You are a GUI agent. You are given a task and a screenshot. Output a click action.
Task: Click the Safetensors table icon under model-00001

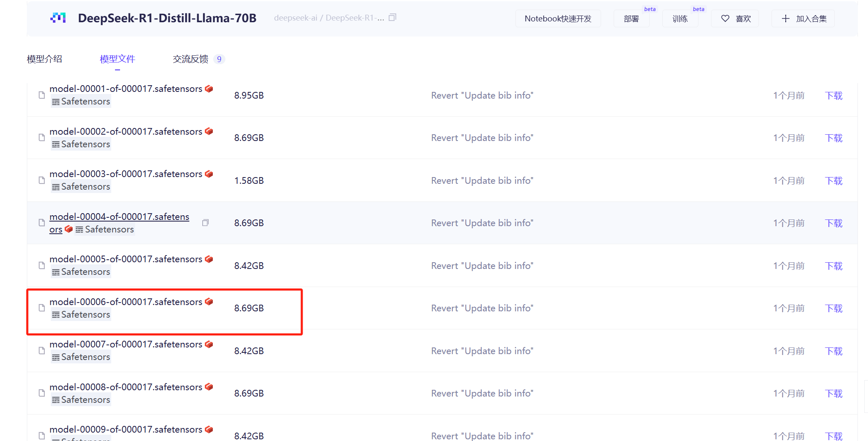56,102
